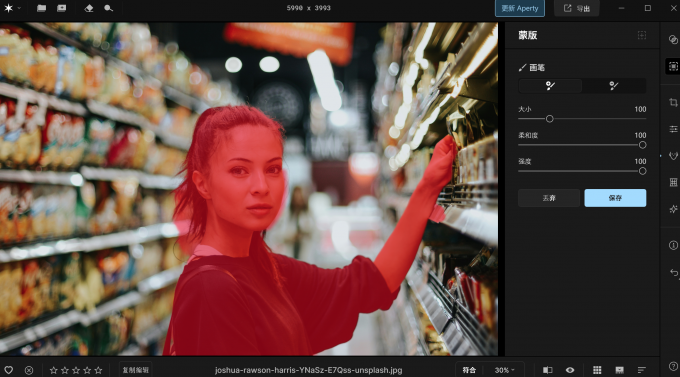Click the info circle icon in sidebar
The image size is (680, 377).
click(x=673, y=245)
